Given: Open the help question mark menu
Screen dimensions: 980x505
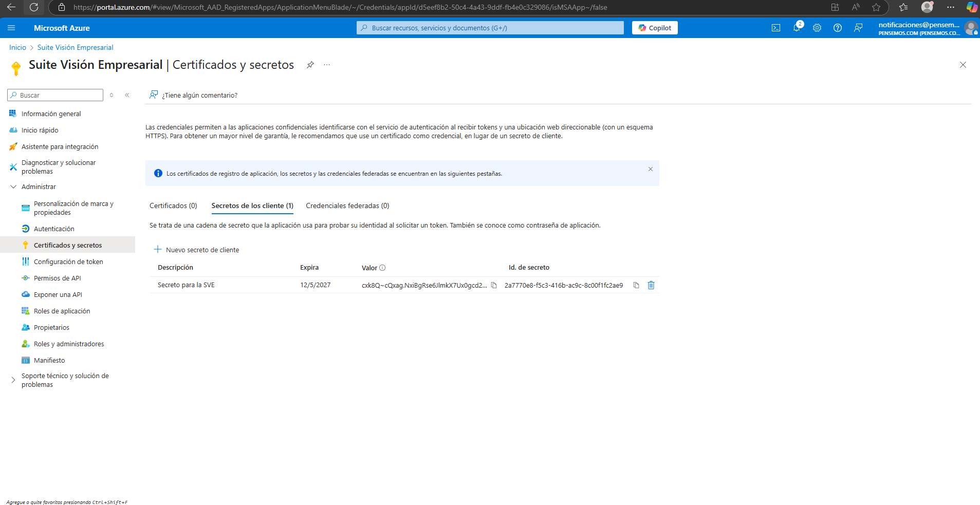Looking at the screenshot, I should 837,28.
